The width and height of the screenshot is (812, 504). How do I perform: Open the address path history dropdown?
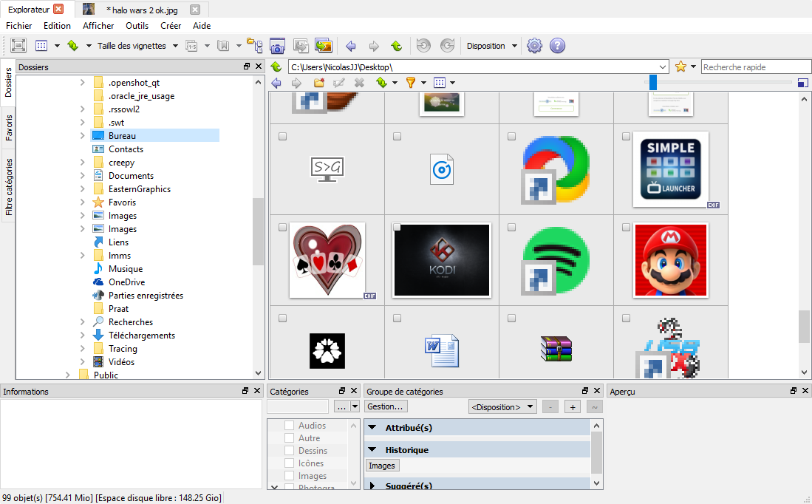pyautogui.click(x=663, y=67)
